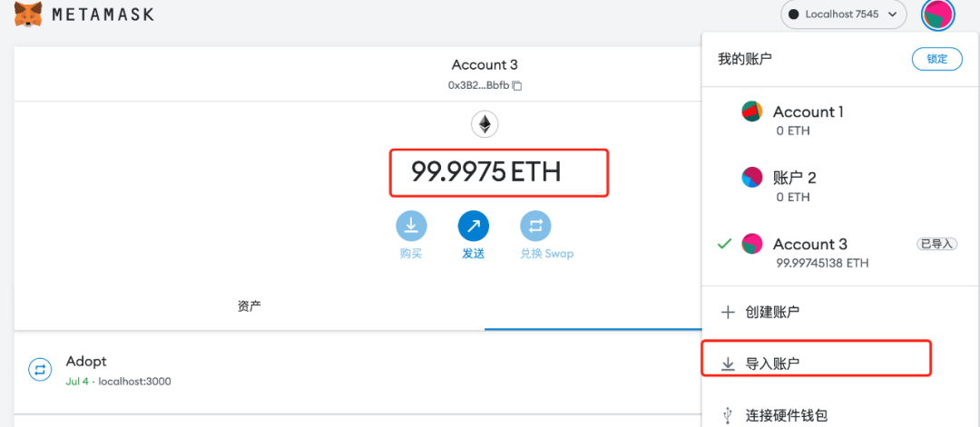The height and width of the screenshot is (427, 980).
Task: Click the plus icon beside 创建账户
Action: pyautogui.click(x=728, y=313)
